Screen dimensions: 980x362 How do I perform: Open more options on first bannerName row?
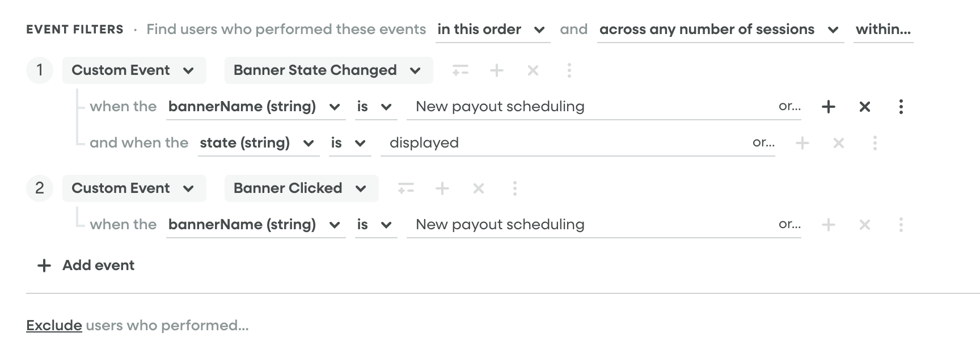(x=901, y=107)
